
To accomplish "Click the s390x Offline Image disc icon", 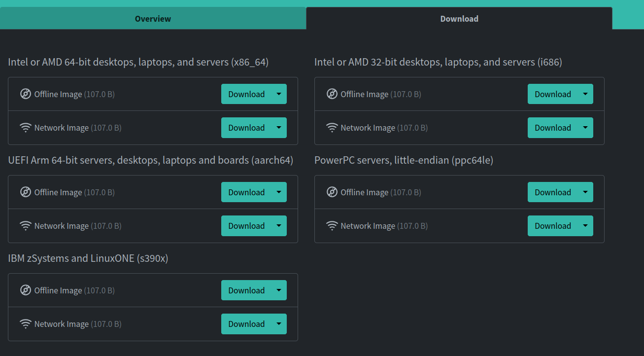I will pos(26,290).
